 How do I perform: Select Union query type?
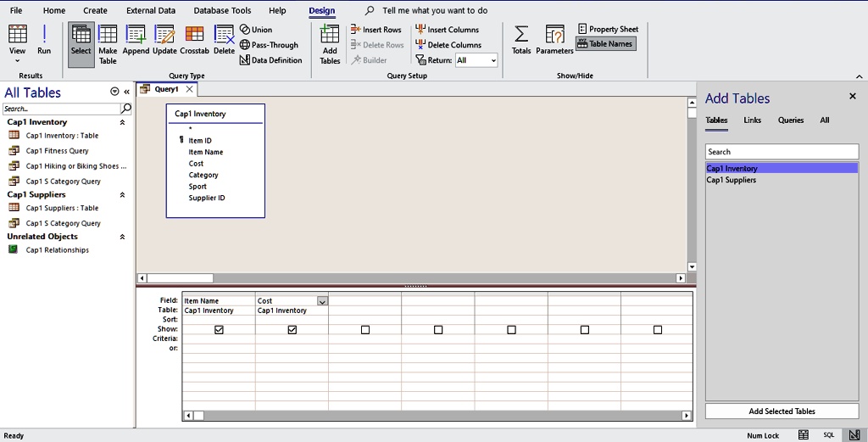coord(256,30)
